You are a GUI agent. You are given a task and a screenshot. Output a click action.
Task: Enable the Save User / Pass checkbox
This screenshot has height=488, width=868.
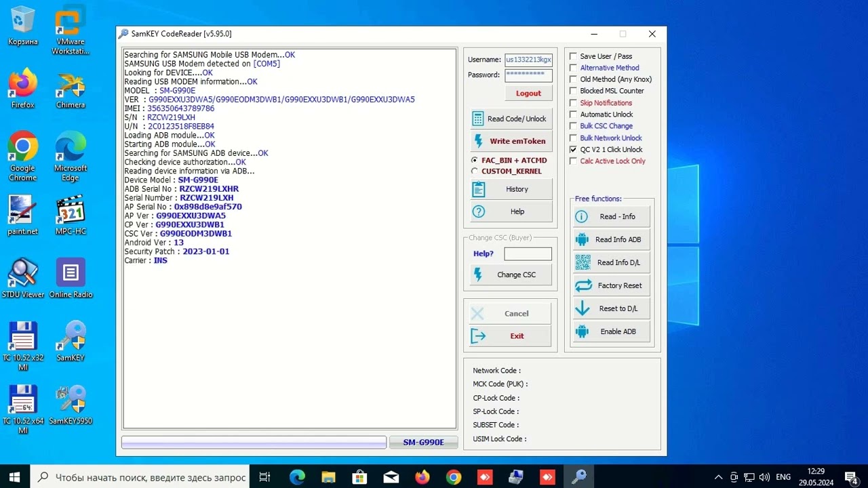click(573, 56)
